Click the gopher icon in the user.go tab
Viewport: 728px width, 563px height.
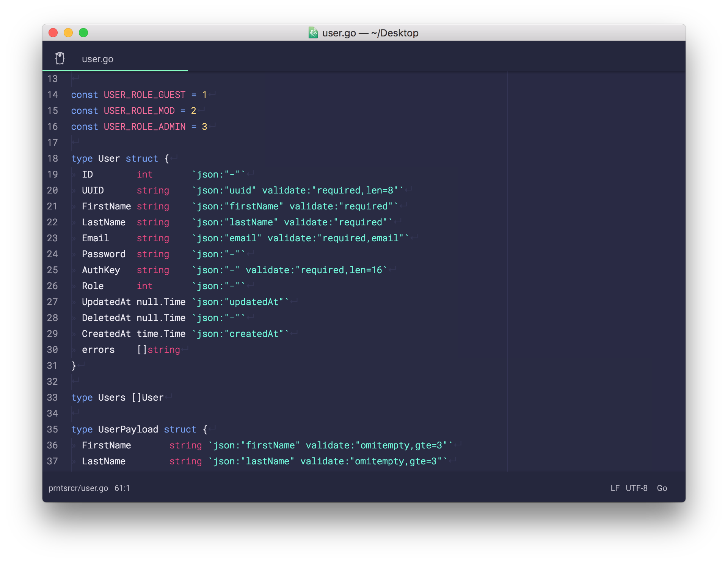(x=60, y=58)
